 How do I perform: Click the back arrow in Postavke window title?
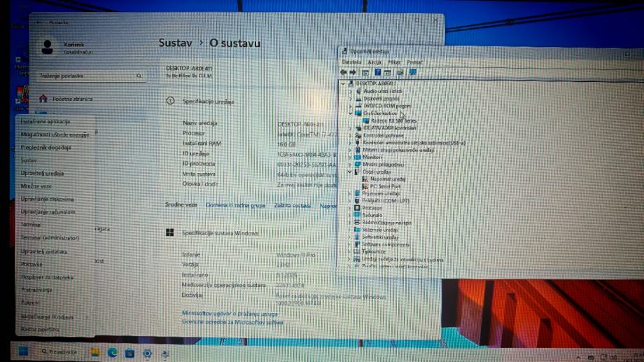point(39,22)
